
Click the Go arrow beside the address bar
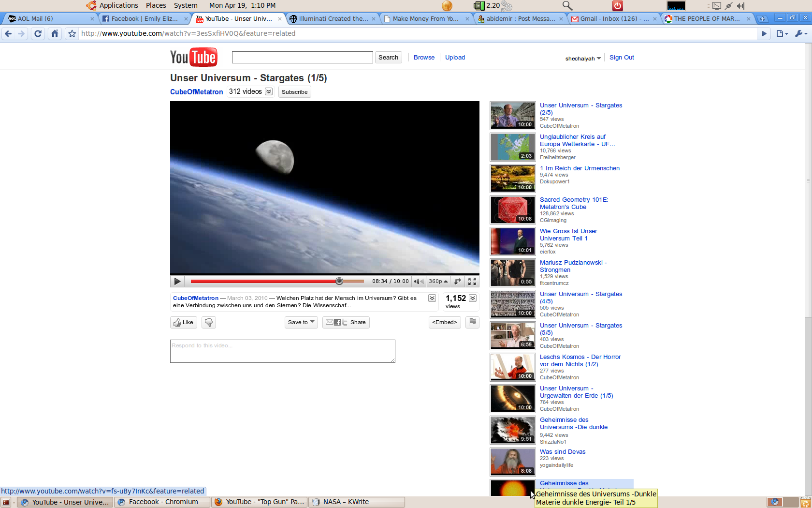(764, 33)
